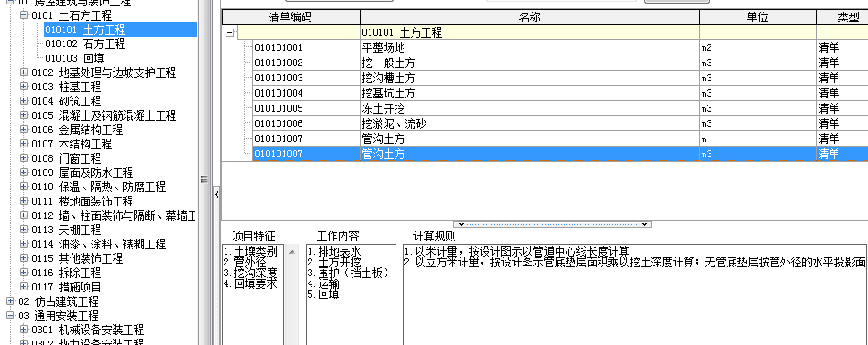Click the left panel collapse arrow handle
868x345 pixels.
pyautogui.click(x=217, y=194)
